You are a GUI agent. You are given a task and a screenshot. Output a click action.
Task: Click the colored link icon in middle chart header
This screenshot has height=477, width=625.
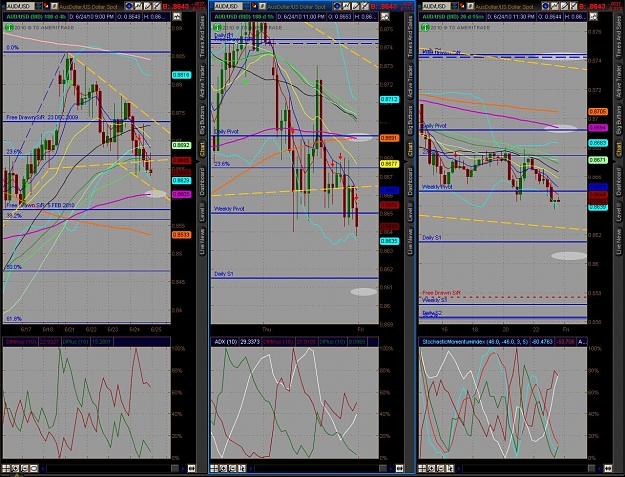[256, 6]
